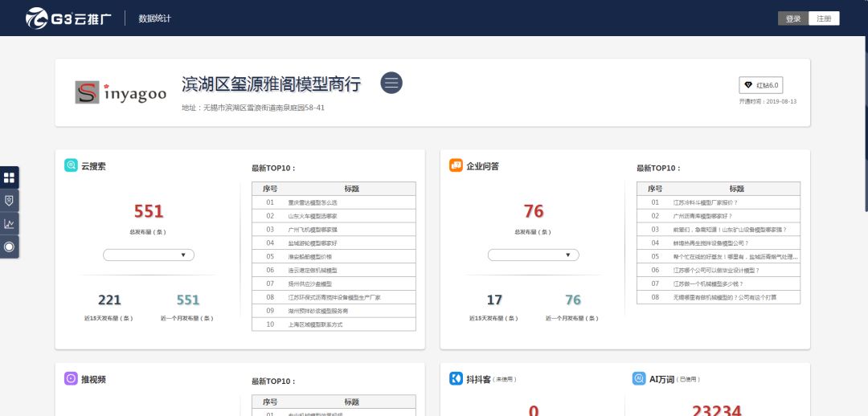Click the 云搜索 最新TOP10 heading
Viewport: 868px width, 416px height.
pyautogui.click(x=273, y=168)
